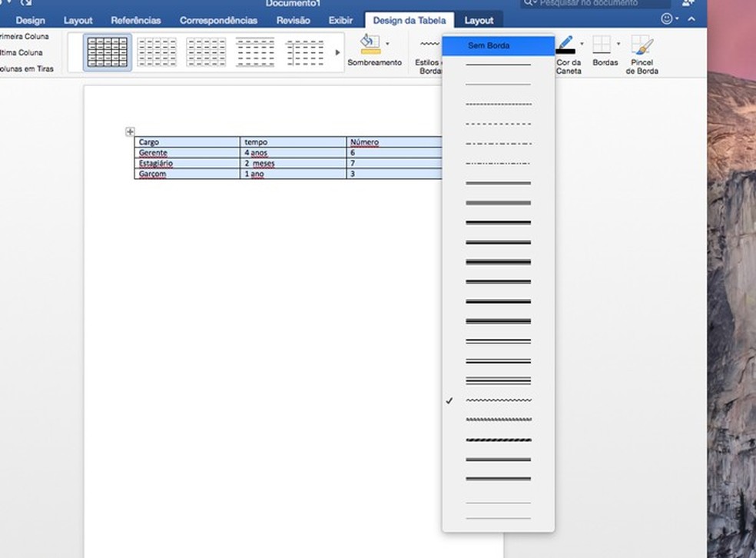Click the yellow shading color bar
Viewport: 756px width, 558px height.
(371, 51)
